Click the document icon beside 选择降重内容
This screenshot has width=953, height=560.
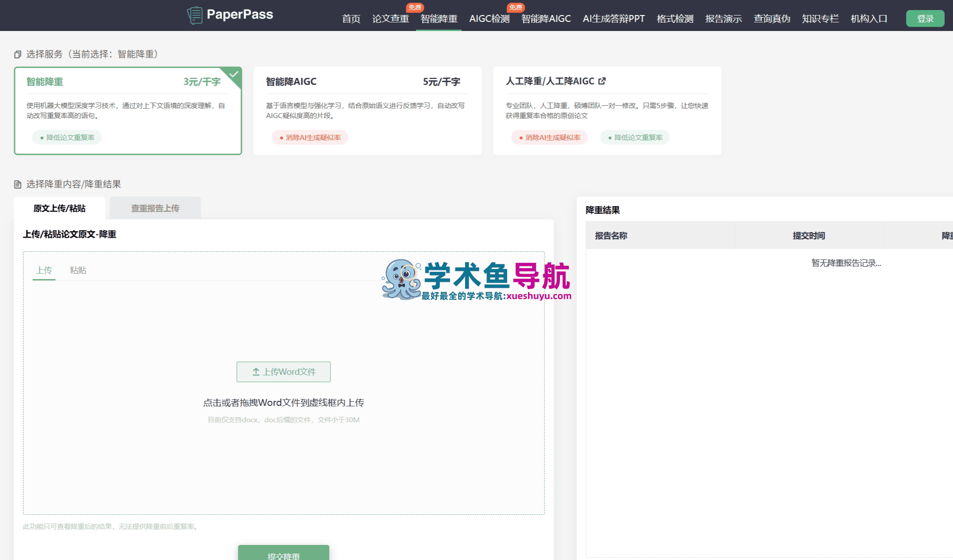(17, 184)
